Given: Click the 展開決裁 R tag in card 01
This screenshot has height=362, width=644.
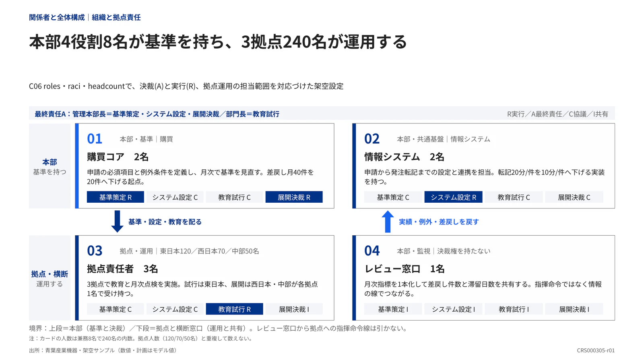Looking at the screenshot, I should [x=294, y=197].
